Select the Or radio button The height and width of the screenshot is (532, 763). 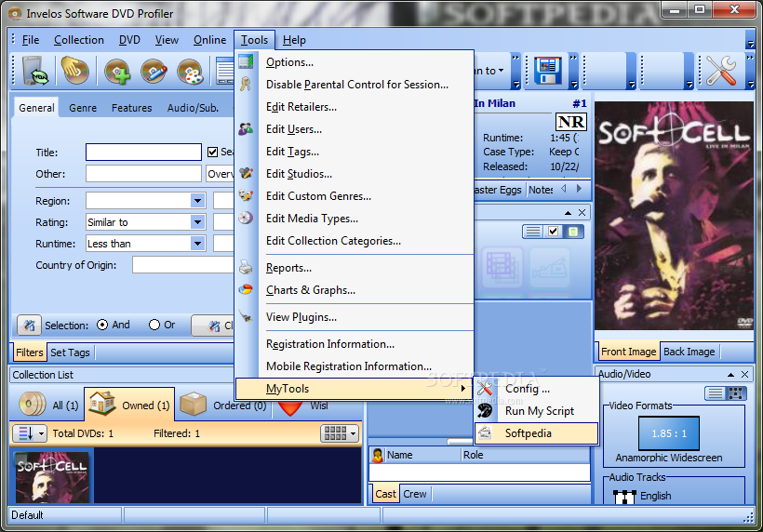pyautogui.click(x=154, y=325)
